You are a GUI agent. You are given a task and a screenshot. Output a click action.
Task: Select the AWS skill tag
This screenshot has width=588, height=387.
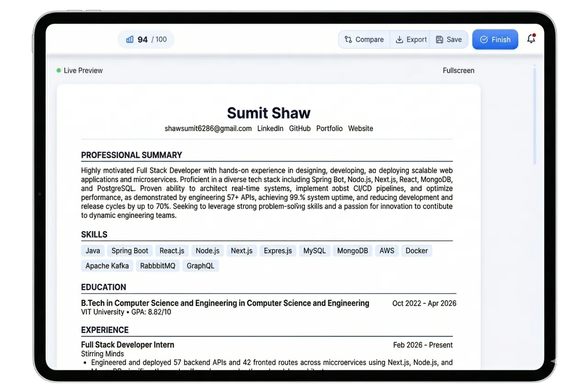(x=387, y=251)
